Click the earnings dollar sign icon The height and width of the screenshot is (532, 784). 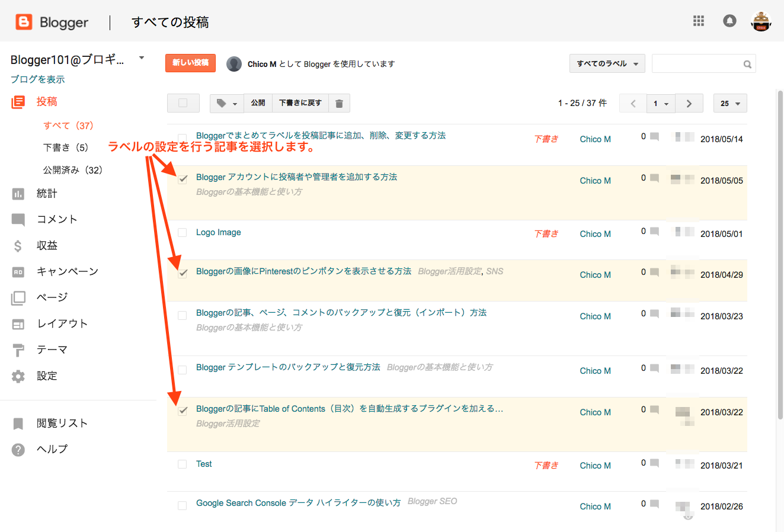tap(18, 246)
